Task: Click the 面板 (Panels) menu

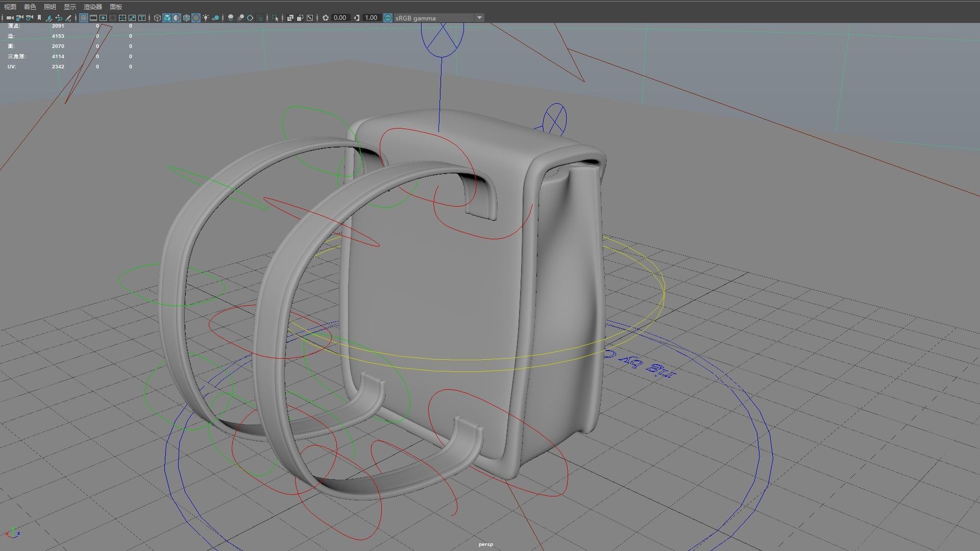Action: click(x=116, y=7)
